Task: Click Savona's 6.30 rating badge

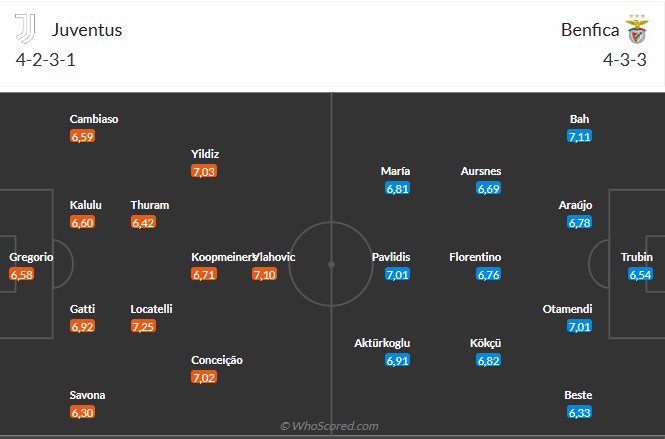Action: 82,412
